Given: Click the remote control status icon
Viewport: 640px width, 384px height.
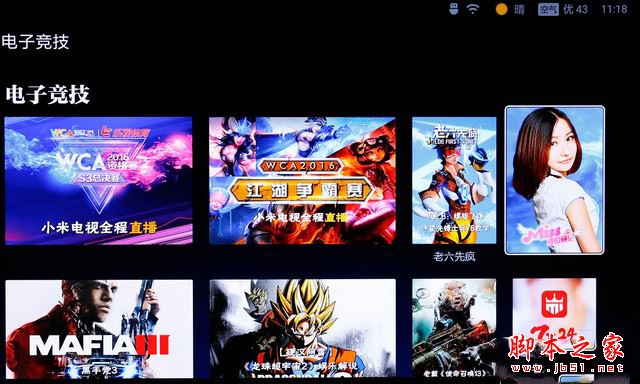Looking at the screenshot, I should tap(454, 9).
